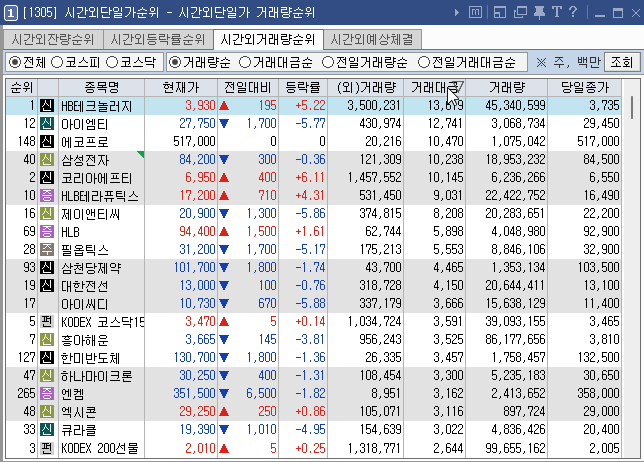Select the stock name 하나마이크론
Image resolution: width=644 pixels, height=462 pixels.
tap(97, 376)
